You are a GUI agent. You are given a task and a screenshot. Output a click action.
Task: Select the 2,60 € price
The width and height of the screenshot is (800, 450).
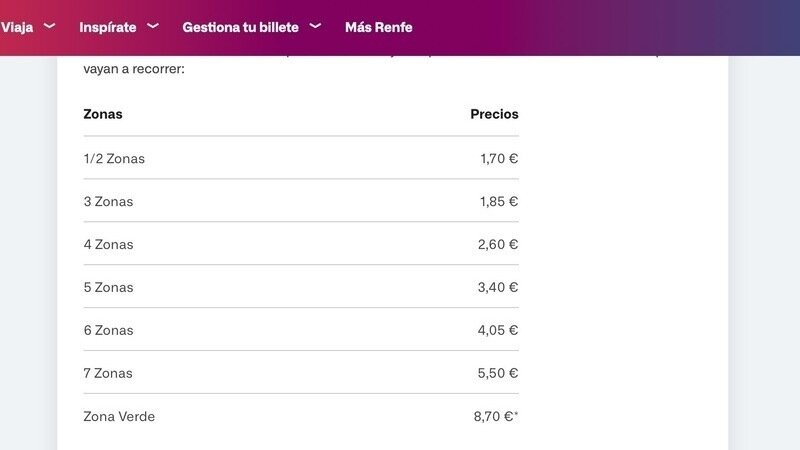(498, 244)
